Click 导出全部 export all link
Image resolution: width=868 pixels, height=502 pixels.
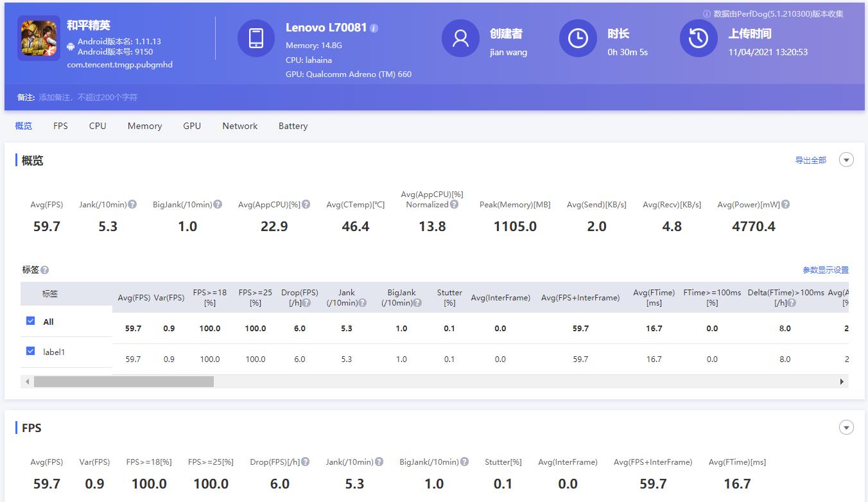810,160
